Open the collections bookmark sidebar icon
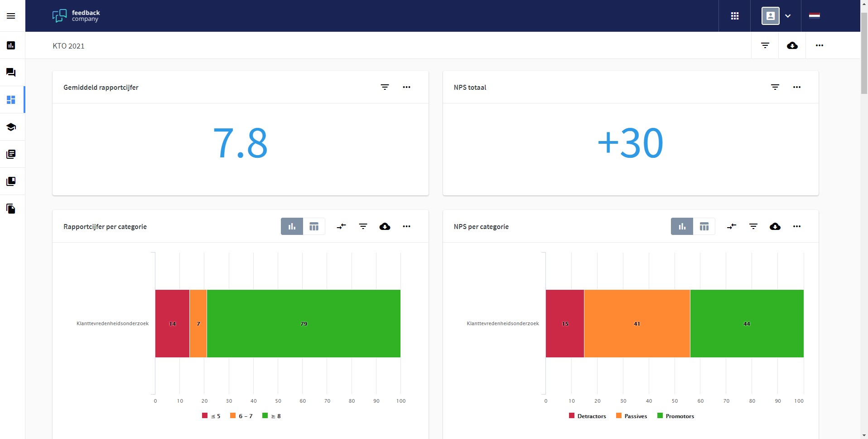This screenshot has height=439, width=868. click(11, 181)
